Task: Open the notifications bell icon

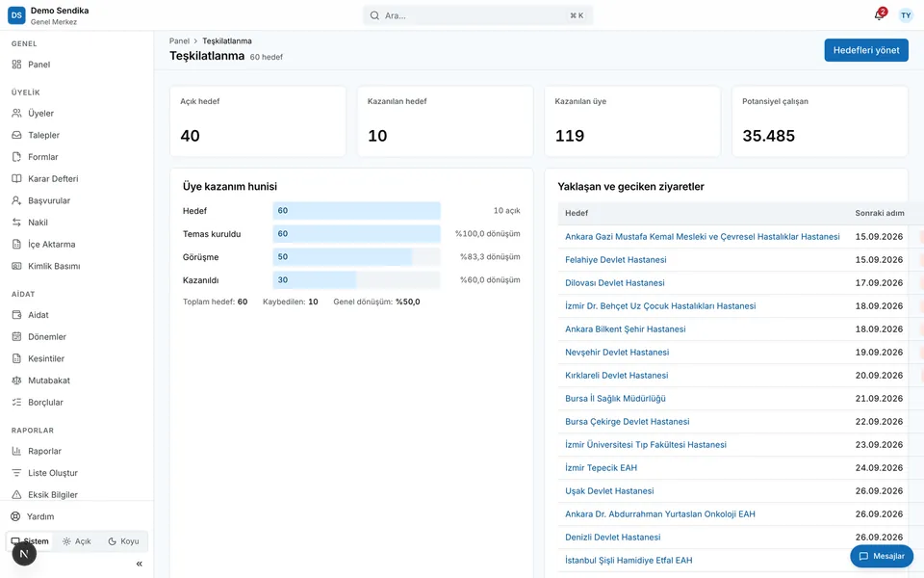Action: click(x=879, y=15)
